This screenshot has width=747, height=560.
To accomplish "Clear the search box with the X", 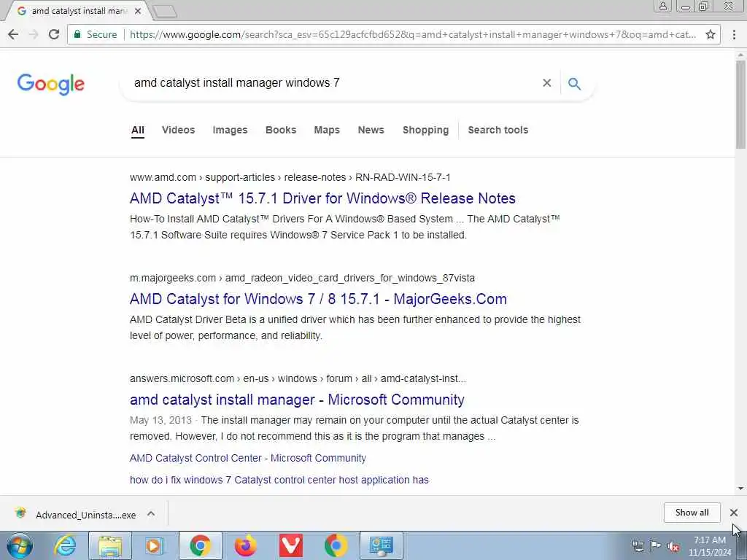I will 547,83.
